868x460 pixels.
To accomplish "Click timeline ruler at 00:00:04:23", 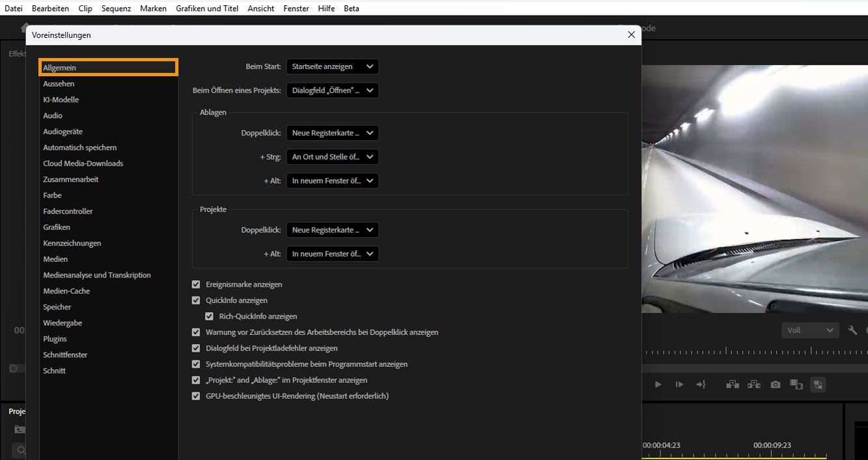I will pos(662,446).
